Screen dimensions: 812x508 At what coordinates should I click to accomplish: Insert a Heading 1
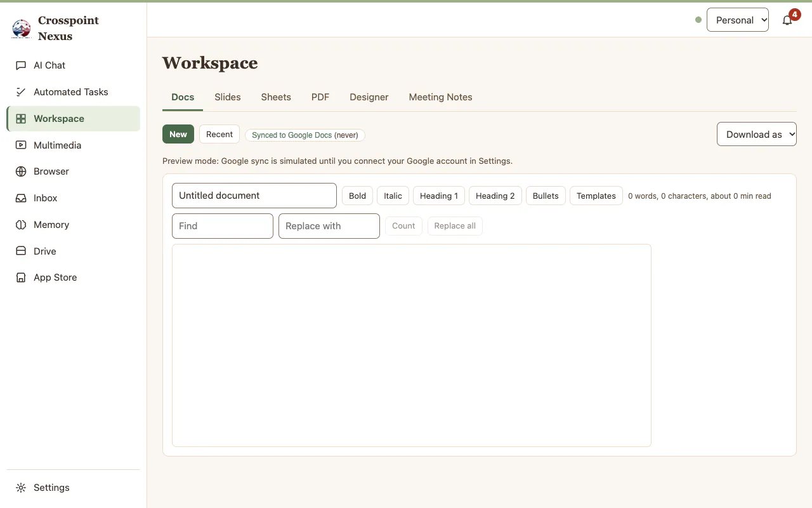coord(439,196)
